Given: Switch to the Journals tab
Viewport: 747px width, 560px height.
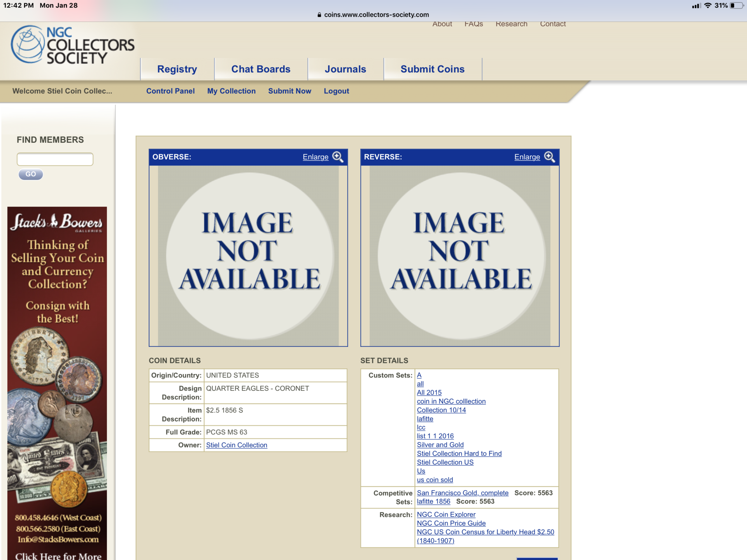Looking at the screenshot, I should (x=345, y=69).
